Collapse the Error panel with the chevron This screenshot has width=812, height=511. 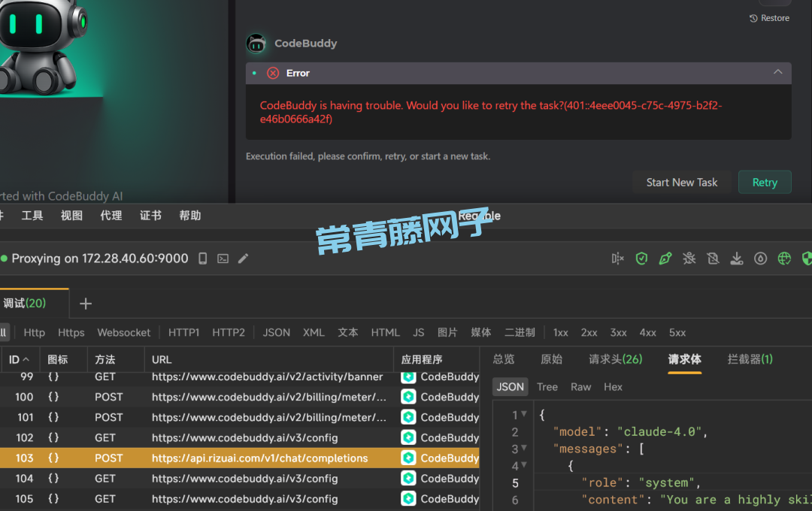(777, 72)
